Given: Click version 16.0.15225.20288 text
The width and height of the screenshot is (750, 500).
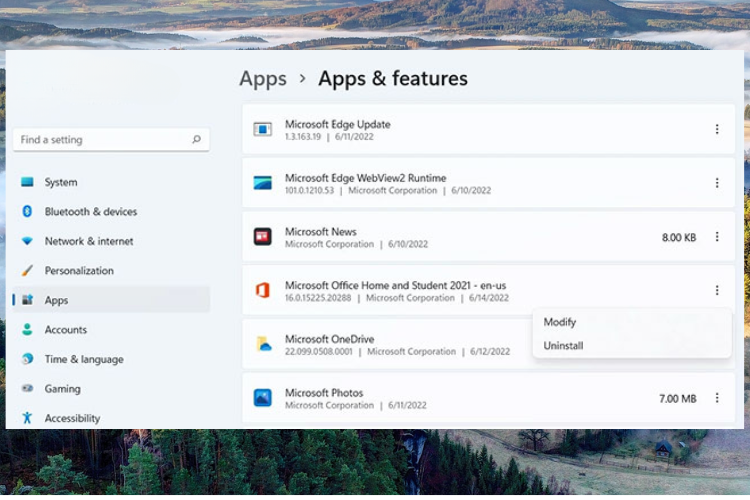Looking at the screenshot, I should tap(318, 298).
